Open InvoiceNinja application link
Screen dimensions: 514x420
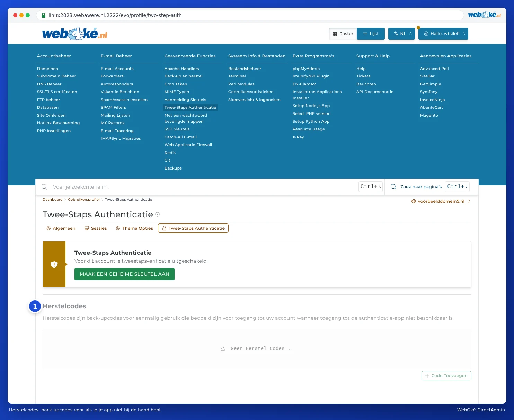[432, 100]
